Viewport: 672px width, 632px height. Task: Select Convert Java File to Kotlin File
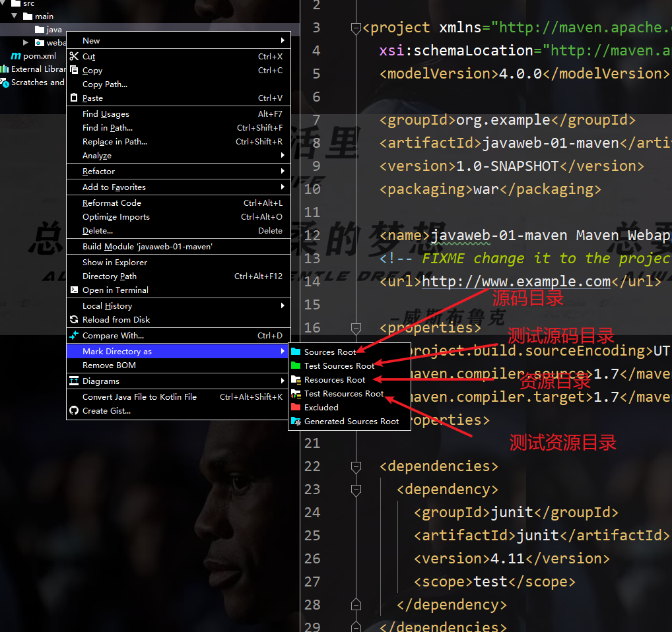pyautogui.click(x=179, y=396)
